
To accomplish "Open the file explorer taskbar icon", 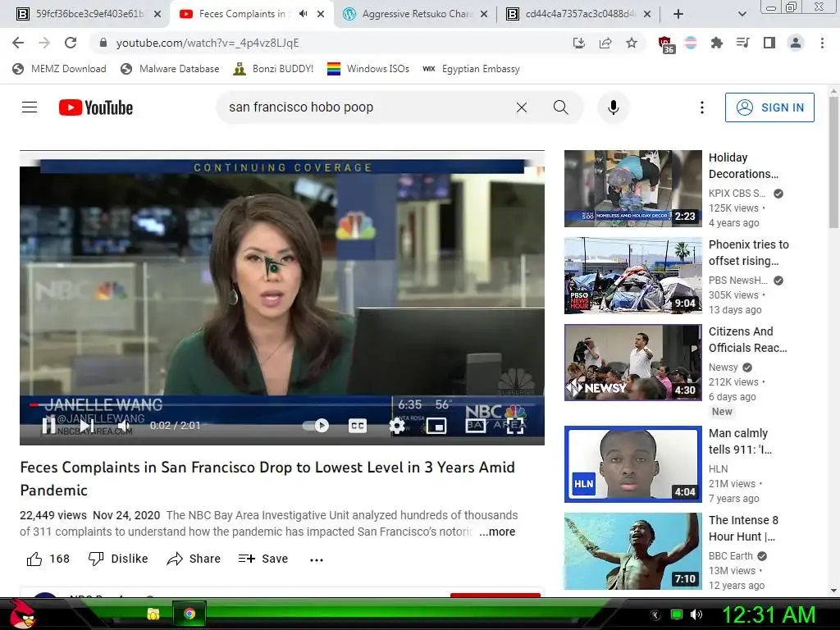I will tap(153, 614).
